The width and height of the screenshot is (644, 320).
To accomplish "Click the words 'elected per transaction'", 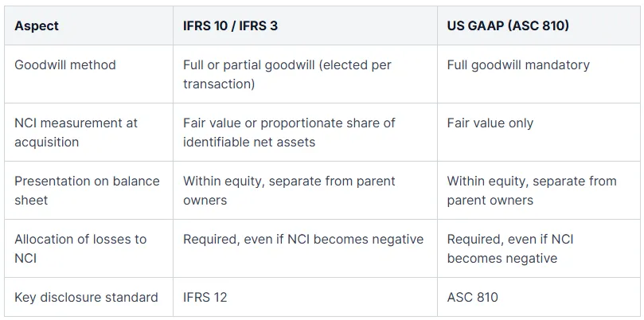I will [x=287, y=74].
